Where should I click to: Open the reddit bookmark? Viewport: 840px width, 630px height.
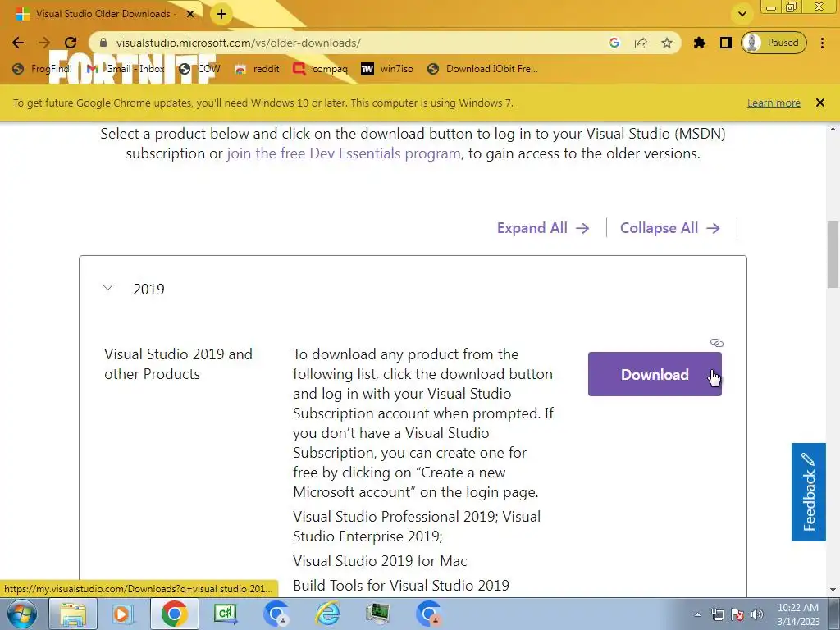point(257,69)
